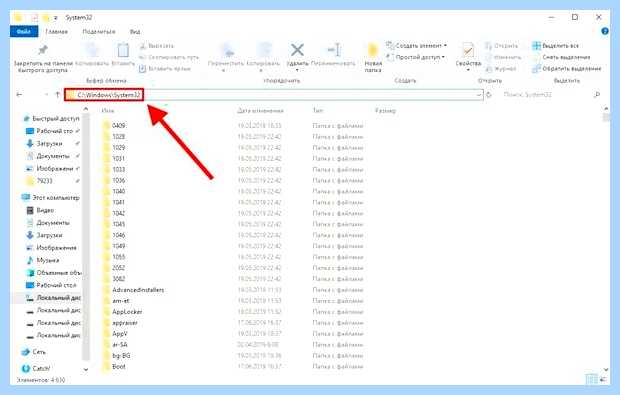Screen dimensions: 620x395
Task: Select Catch! in the sidebar
Action: point(36,368)
